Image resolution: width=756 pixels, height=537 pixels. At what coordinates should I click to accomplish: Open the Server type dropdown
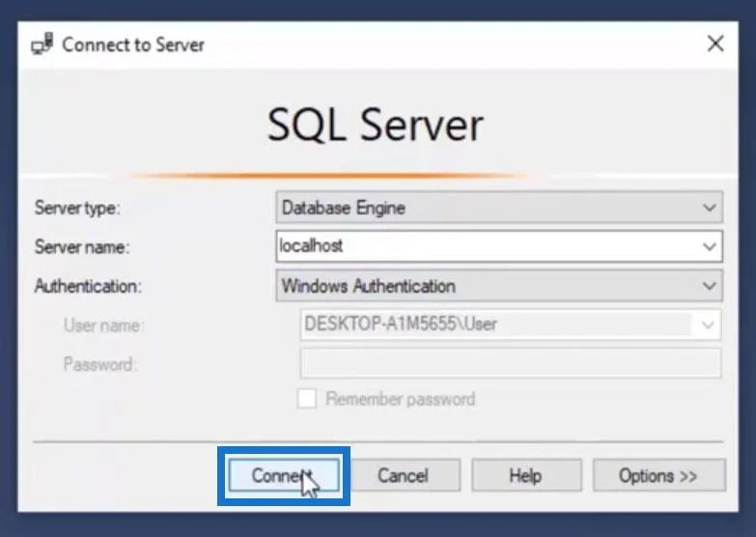499,208
